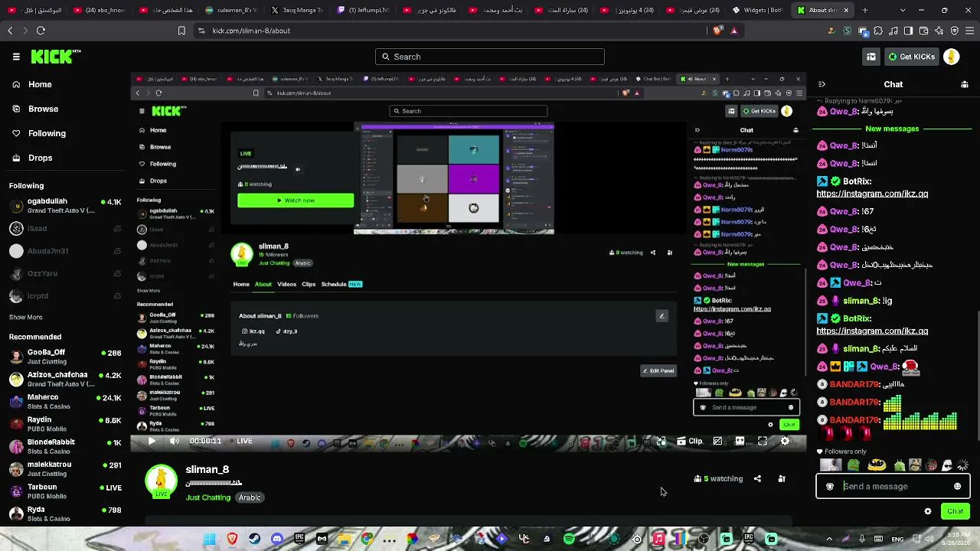The height and width of the screenshot is (551, 980).
Task: Open ogabdullah's channel in the Following list
Action: [x=66, y=206]
